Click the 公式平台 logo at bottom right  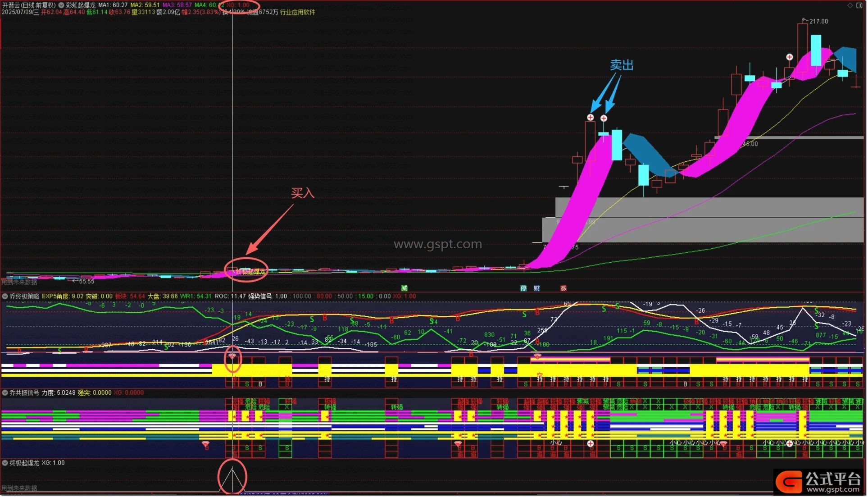click(820, 482)
